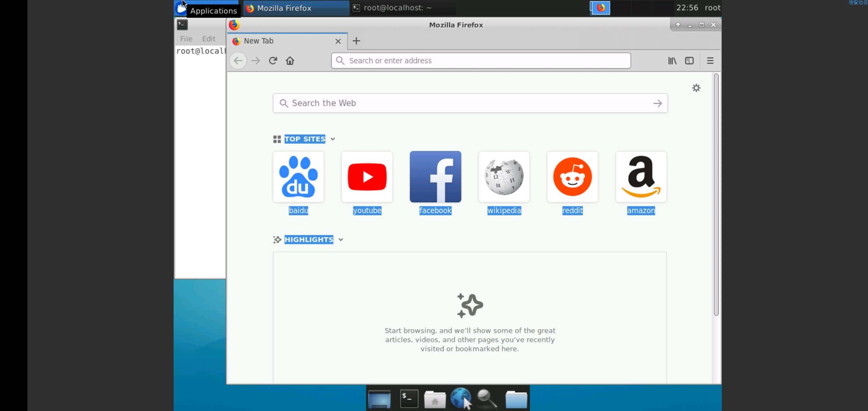Select the New Tab tab
Viewport: 868px width, 411px height.
(287, 41)
